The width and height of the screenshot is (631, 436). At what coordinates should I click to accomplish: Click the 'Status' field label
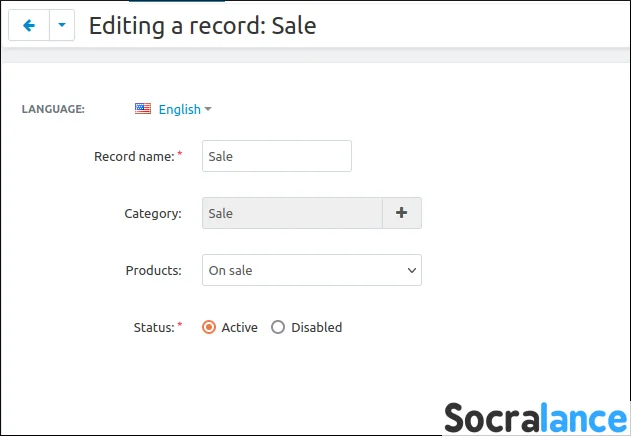153,327
